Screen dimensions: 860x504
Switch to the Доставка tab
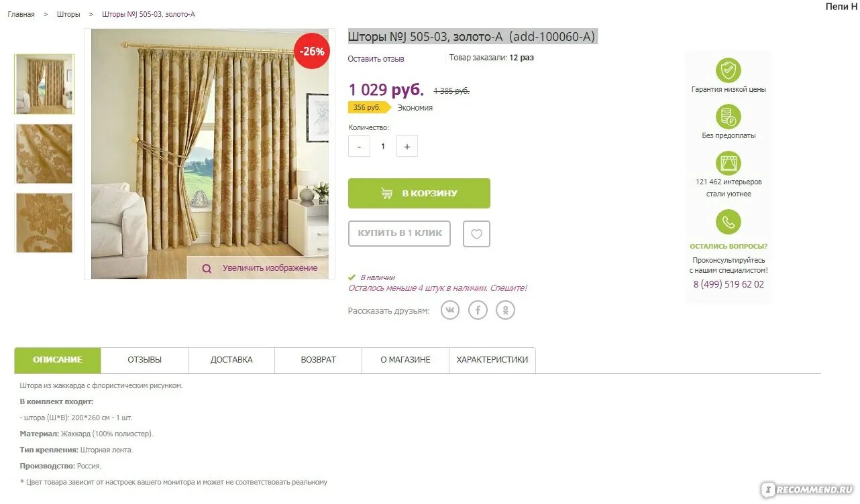(x=231, y=360)
